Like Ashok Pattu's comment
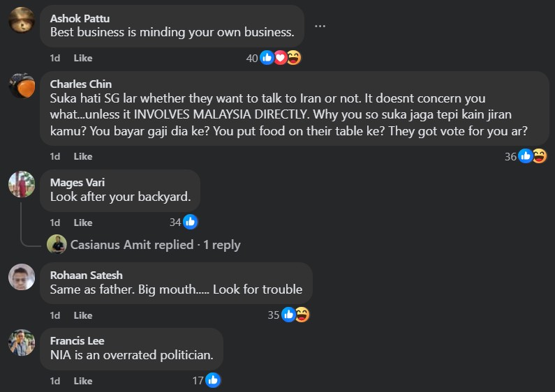The image size is (555, 392). click(x=83, y=58)
